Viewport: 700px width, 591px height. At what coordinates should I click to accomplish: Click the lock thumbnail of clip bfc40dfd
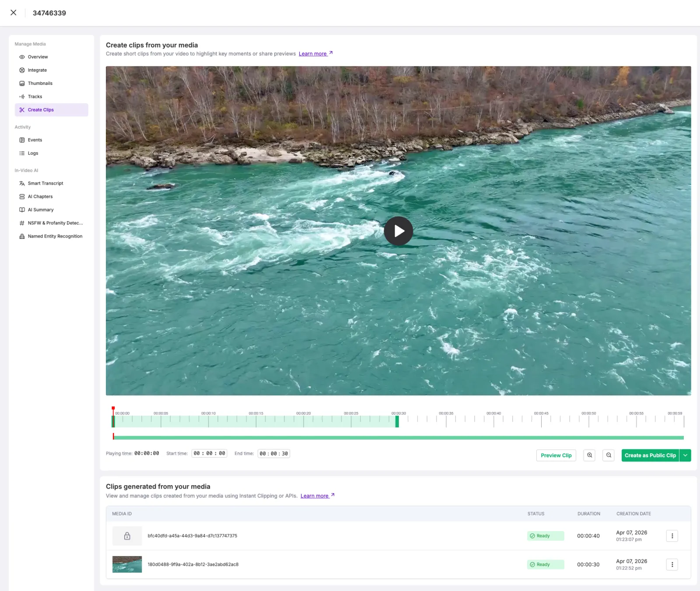coord(127,536)
